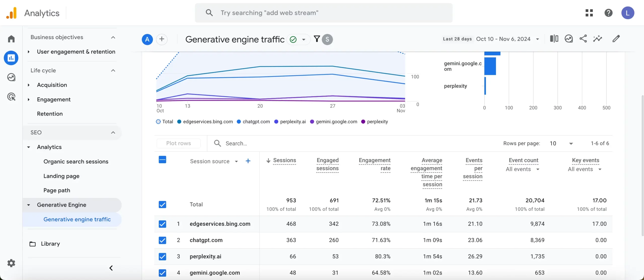The width and height of the screenshot is (644, 280).
Task: Open the Advertising icon in left rail
Action: tap(11, 97)
